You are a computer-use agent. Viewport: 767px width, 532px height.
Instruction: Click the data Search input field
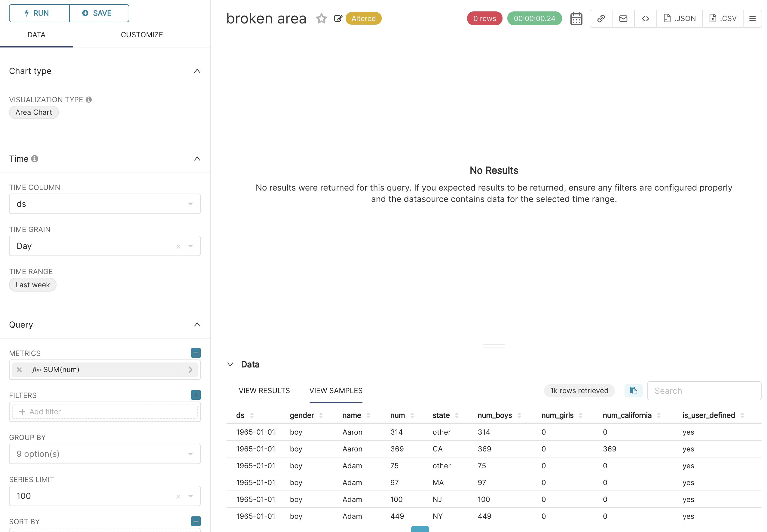click(703, 390)
